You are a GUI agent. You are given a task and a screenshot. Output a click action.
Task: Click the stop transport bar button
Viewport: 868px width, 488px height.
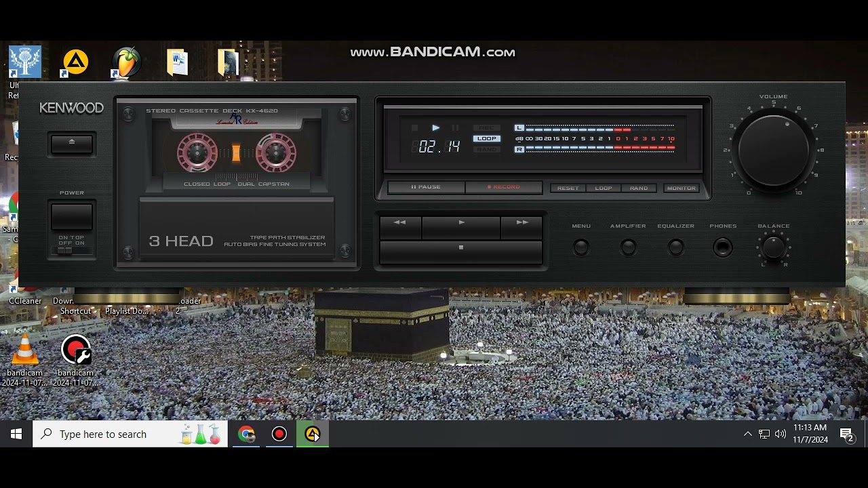[461, 251]
